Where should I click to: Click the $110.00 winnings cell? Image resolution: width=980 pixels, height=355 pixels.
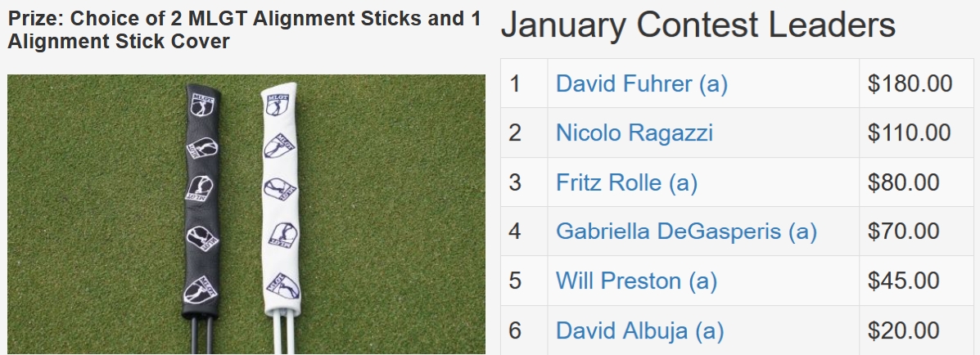(x=910, y=133)
